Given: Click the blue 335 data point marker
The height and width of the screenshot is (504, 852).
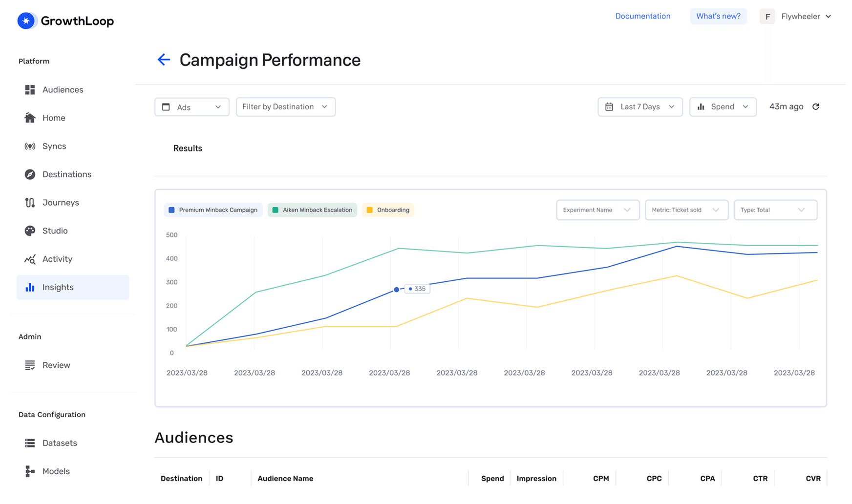Looking at the screenshot, I should (396, 290).
